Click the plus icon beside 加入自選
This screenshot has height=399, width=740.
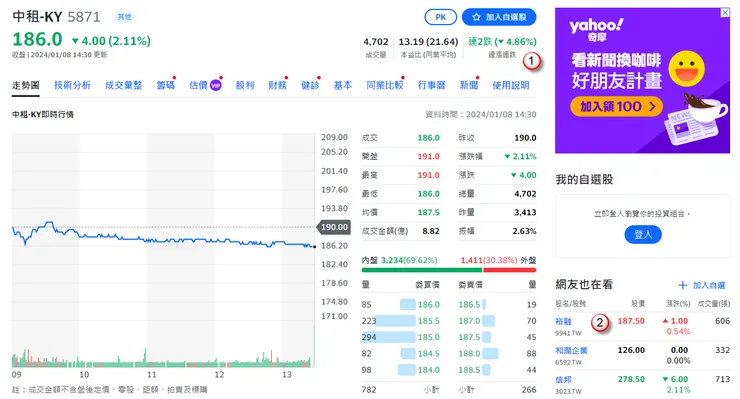click(682, 285)
